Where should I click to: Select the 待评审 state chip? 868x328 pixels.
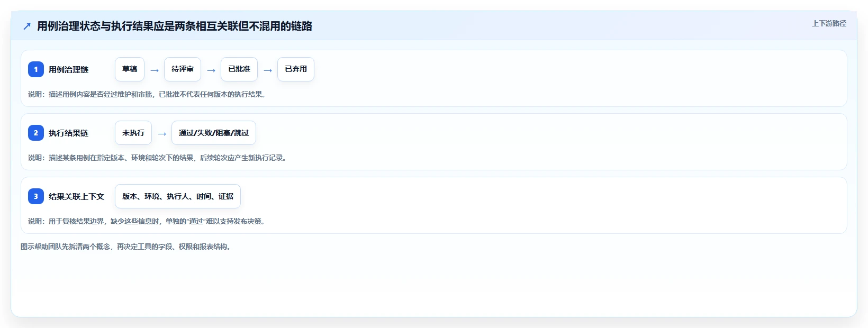tap(183, 69)
